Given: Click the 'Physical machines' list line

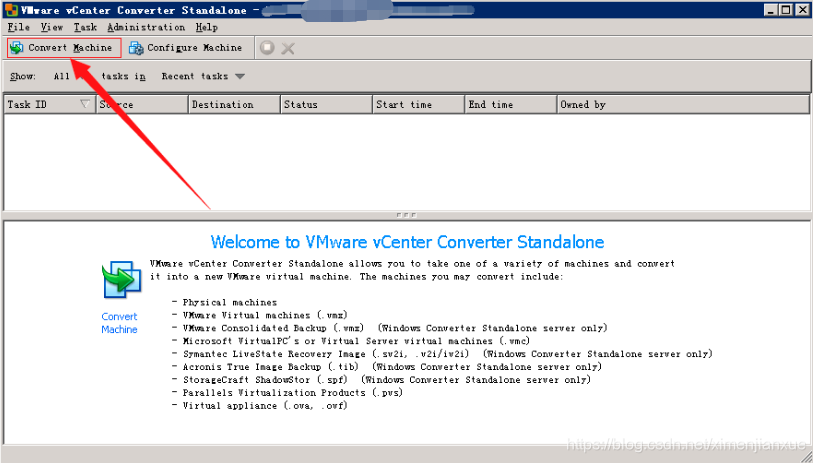Looking at the screenshot, I should click(230, 302).
